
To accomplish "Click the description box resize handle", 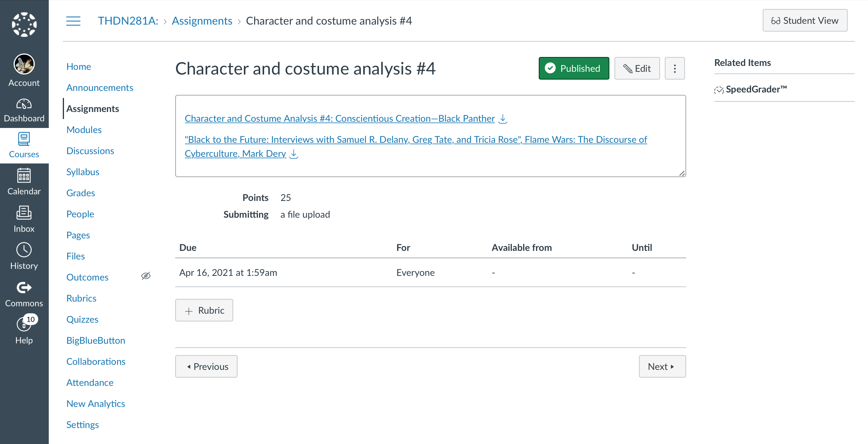I will (682, 173).
